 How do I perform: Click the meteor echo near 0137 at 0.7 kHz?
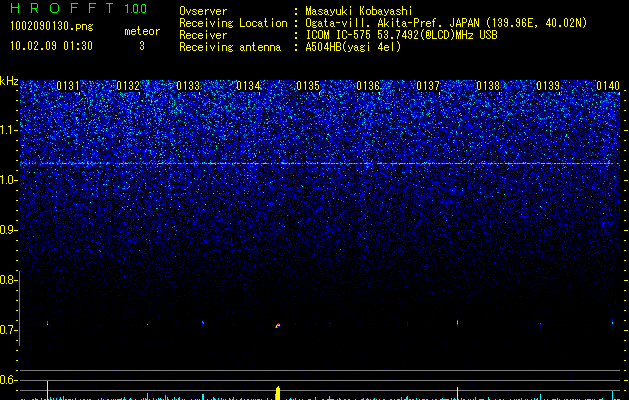457,323
